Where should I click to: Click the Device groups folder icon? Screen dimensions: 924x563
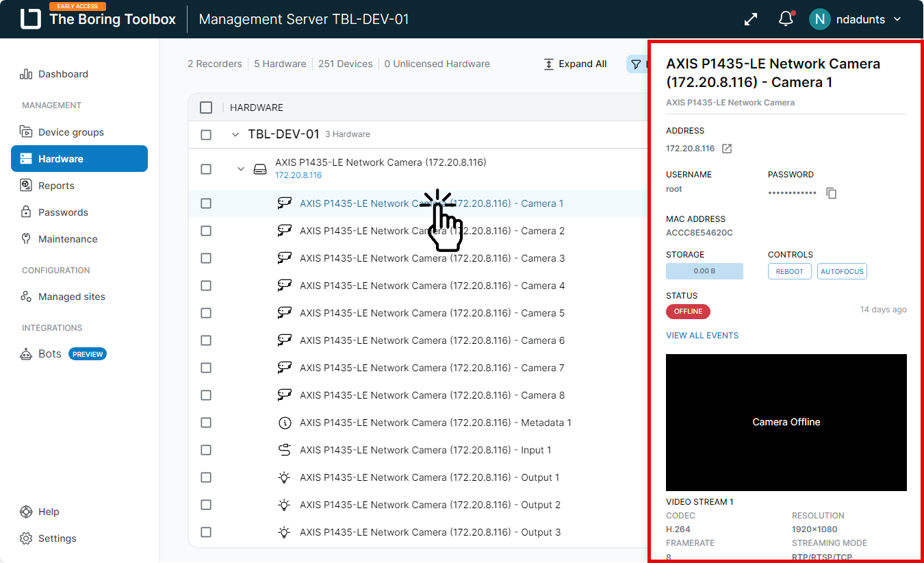coord(26,132)
